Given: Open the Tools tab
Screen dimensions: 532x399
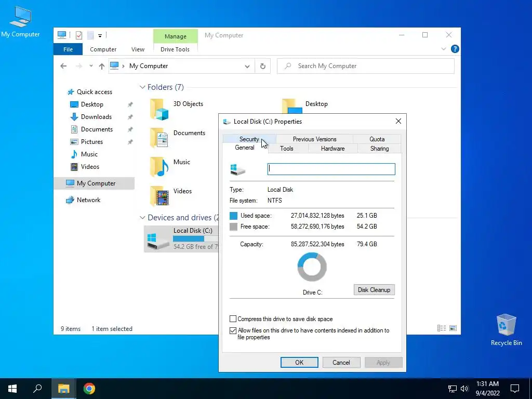Looking at the screenshot, I should [287, 149].
